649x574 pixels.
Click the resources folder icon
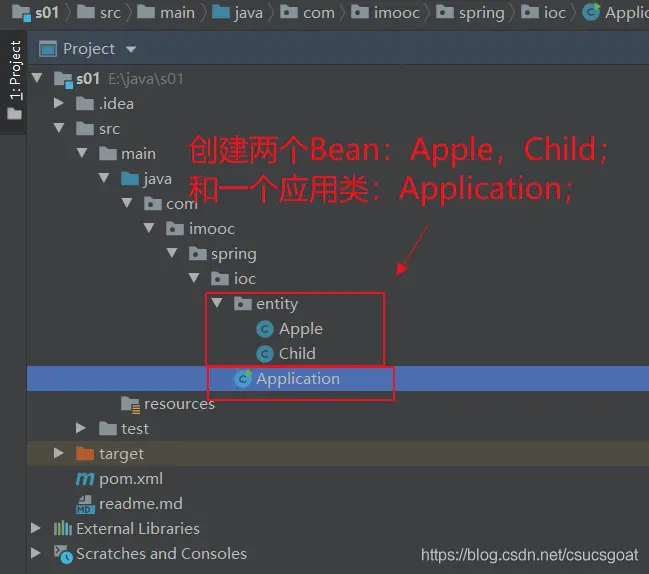tap(130, 404)
